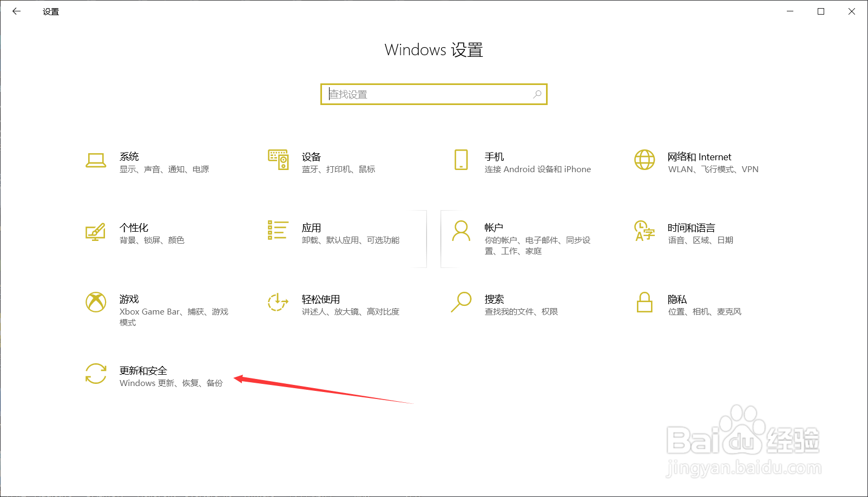Click the Phone icon
The image size is (868, 497).
point(461,160)
